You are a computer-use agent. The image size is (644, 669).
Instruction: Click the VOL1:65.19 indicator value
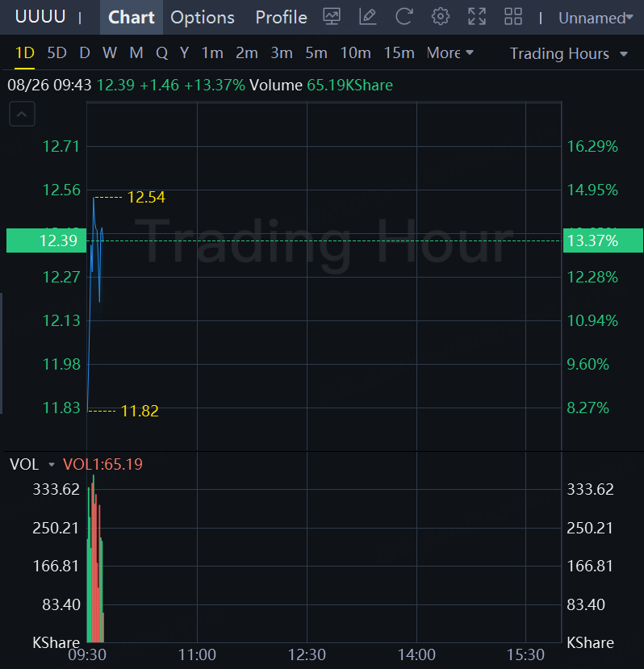[x=102, y=464]
